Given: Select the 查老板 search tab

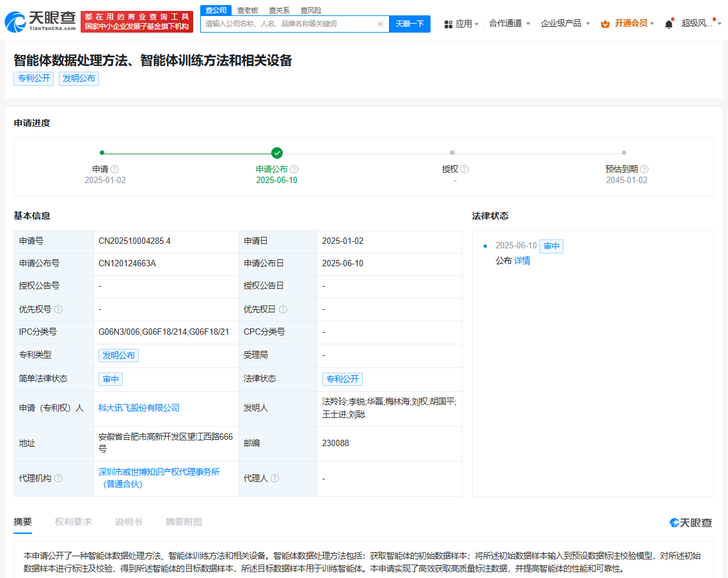Looking at the screenshot, I should (x=248, y=10).
